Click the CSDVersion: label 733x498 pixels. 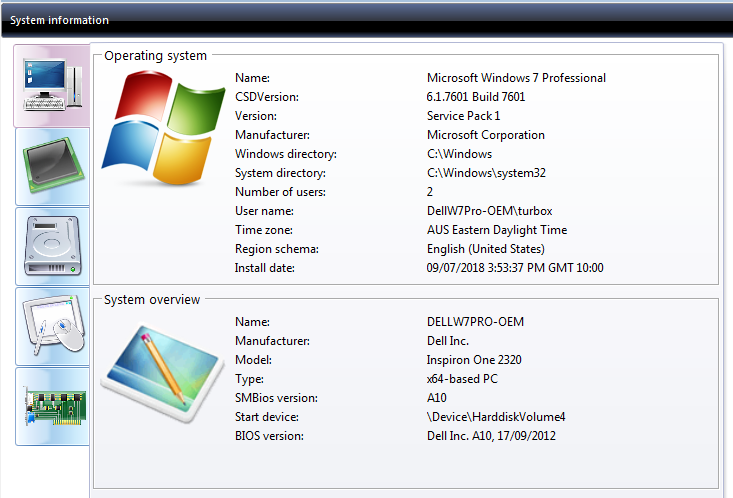pyautogui.click(x=267, y=97)
